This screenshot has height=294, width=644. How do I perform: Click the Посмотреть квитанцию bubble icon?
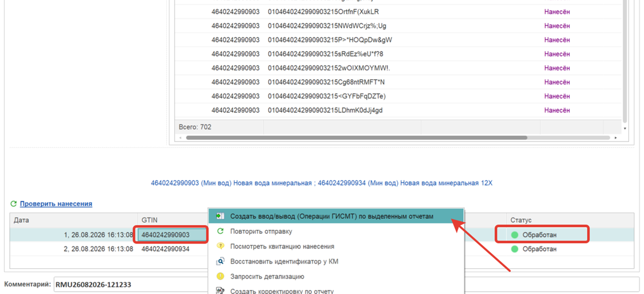(x=220, y=246)
